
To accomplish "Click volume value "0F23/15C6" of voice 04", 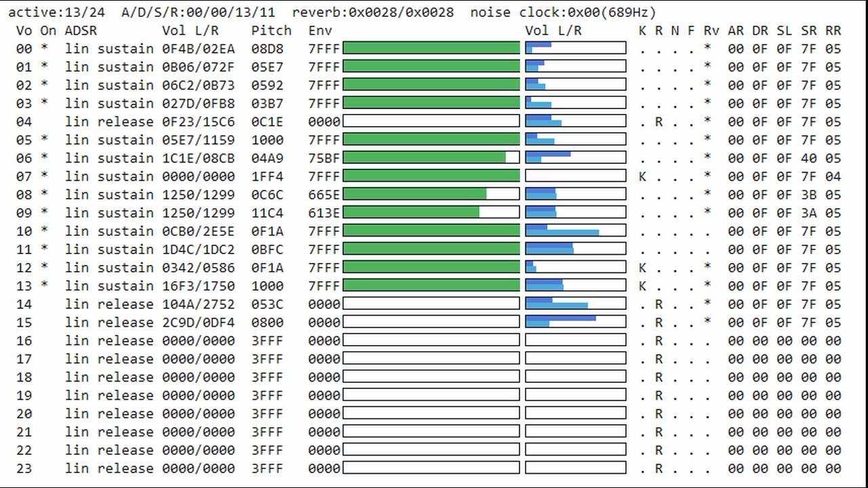I will tap(199, 122).
